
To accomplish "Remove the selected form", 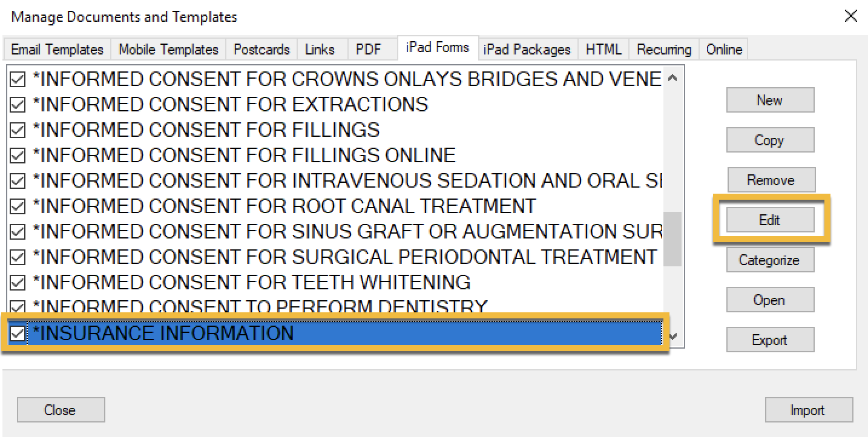I will (x=770, y=180).
